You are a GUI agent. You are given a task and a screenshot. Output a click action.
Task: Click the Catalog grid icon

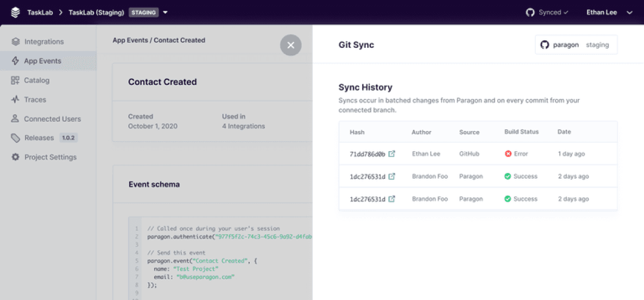point(15,80)
